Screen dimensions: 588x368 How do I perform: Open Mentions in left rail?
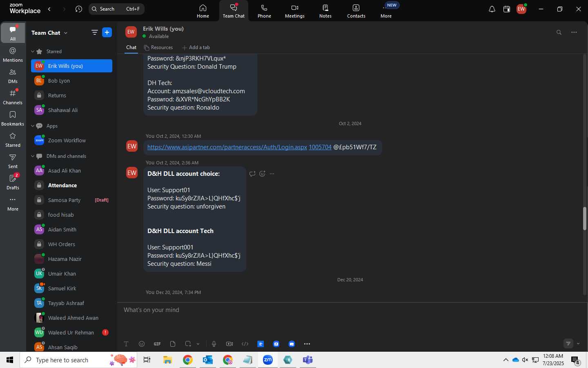(13, 54)
